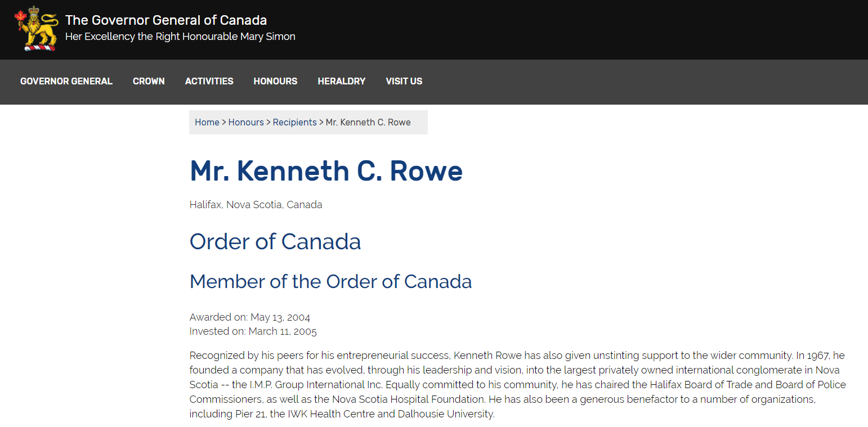This screenshot has height=427, width=868.
Task: Click the Honours breadcrumb link
Action: (246, 122)
